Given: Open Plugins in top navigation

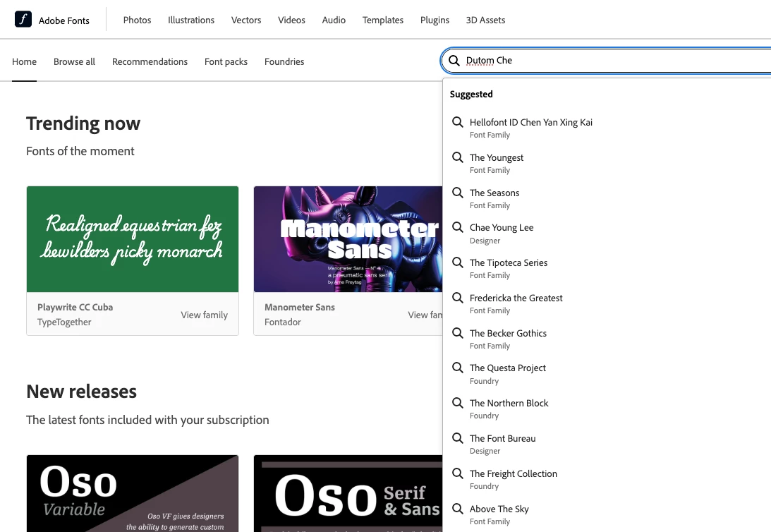Looking at the screenshot, I should click(435, 20).
